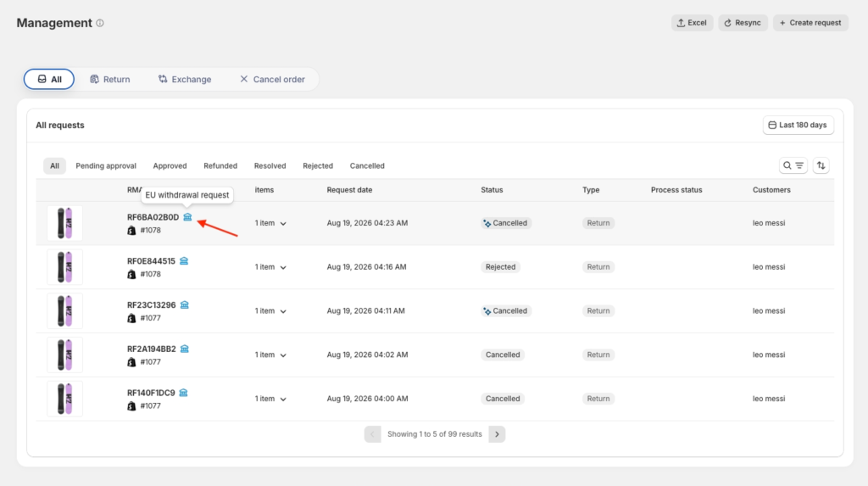This screenshot has height=486, width=868.
Task: Click EU withdrawal icon next to RF0E844515
Action: click(184, 261)
